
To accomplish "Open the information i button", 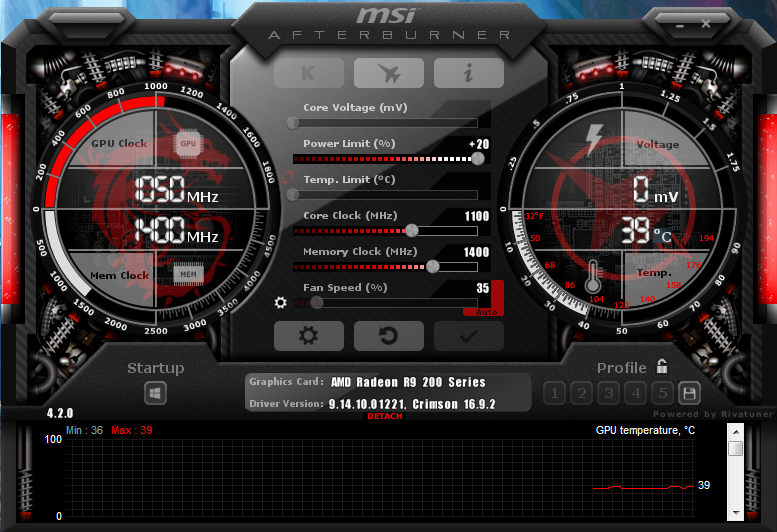I will click(469, 73).
